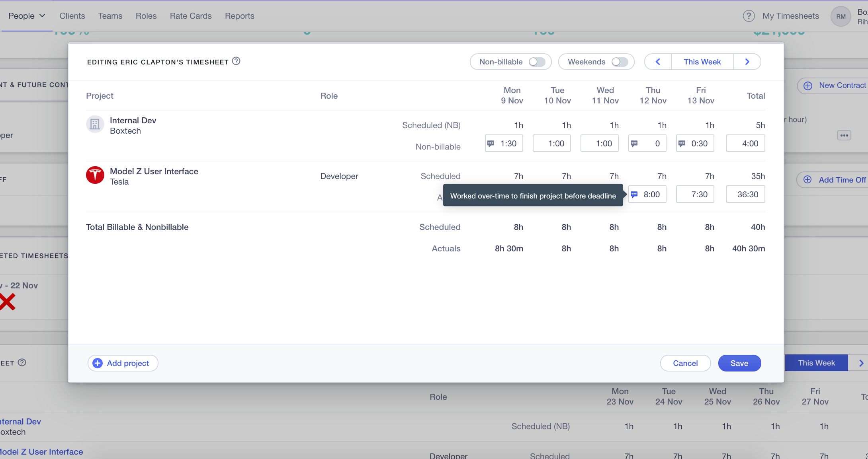
Task: Turn on the Weekends toggle
Action: click(619, 62)
